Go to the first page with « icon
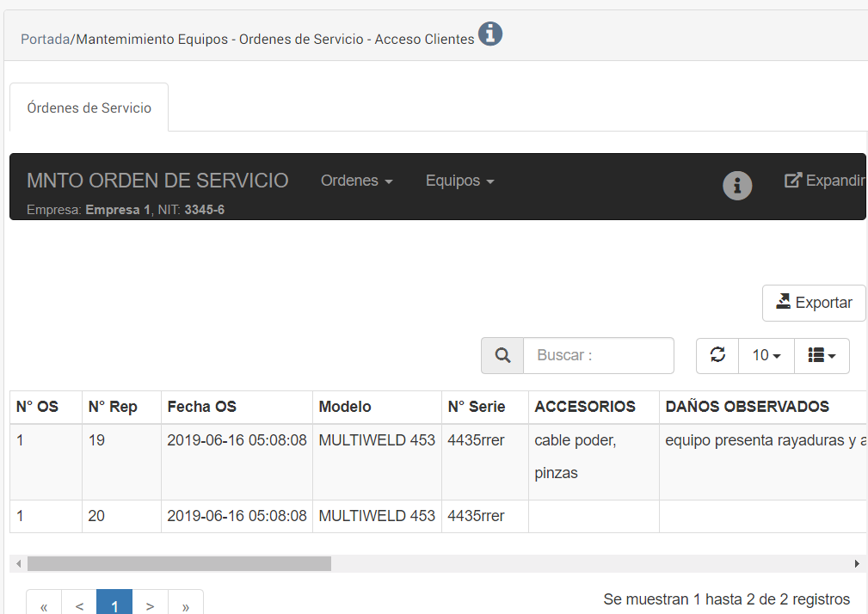This screenshot has width=868, height=614. point(44,605)
